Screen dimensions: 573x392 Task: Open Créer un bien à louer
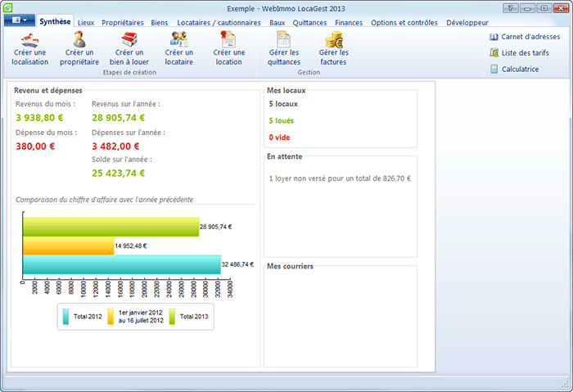[129, 39]
